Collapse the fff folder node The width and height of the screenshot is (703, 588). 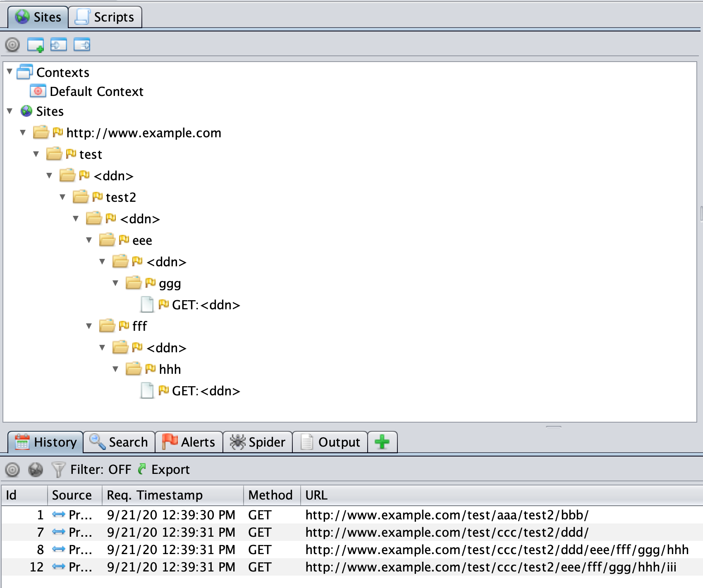coord(89,326)
